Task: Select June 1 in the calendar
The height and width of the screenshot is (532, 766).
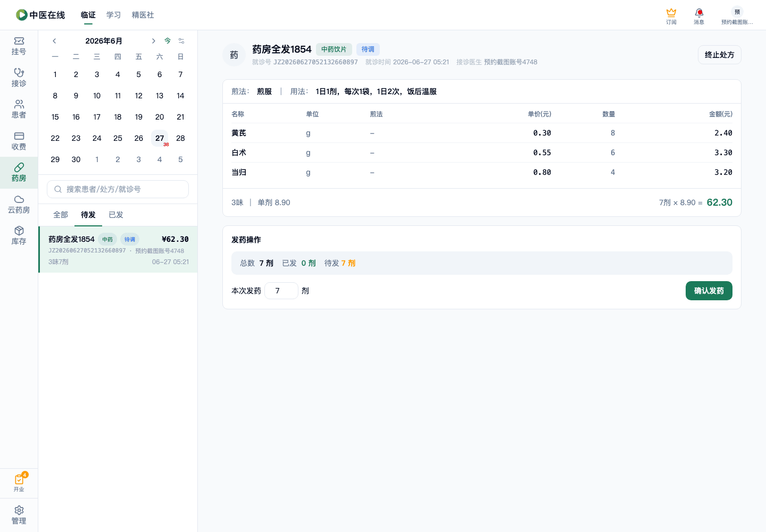Action: pos(55,74)
